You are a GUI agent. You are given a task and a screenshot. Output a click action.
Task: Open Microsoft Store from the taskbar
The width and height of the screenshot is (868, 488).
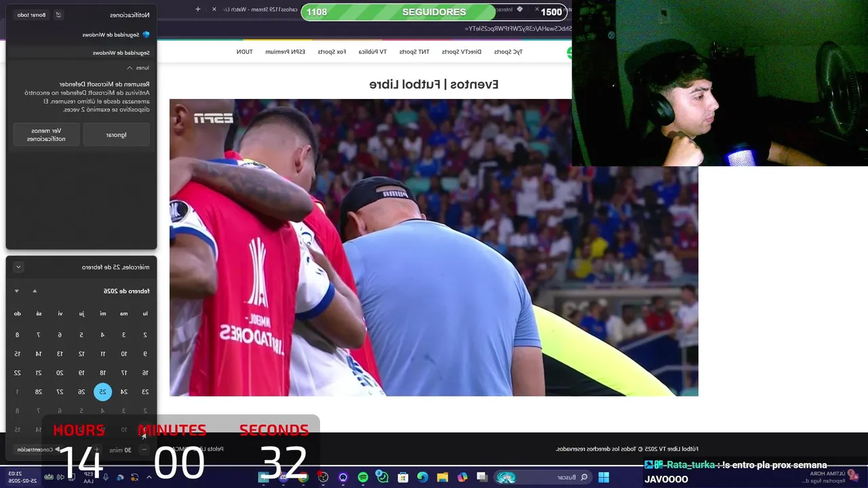click(403, 477)
